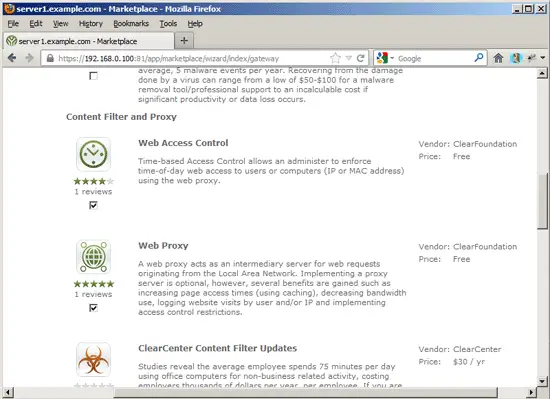
Task: Open the History menu
Action: [x=91, y=23]
